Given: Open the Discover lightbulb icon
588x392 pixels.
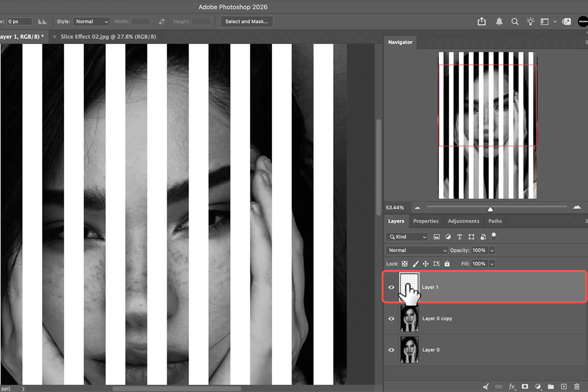Looking at the screenshot, I should coord(530,22).
